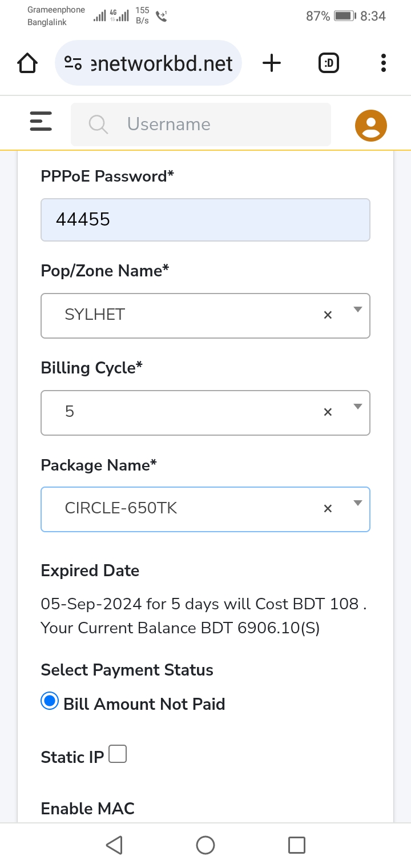Tap the browser home icon
This screenshot has height=868, width=411.
(x=27, y=63)
